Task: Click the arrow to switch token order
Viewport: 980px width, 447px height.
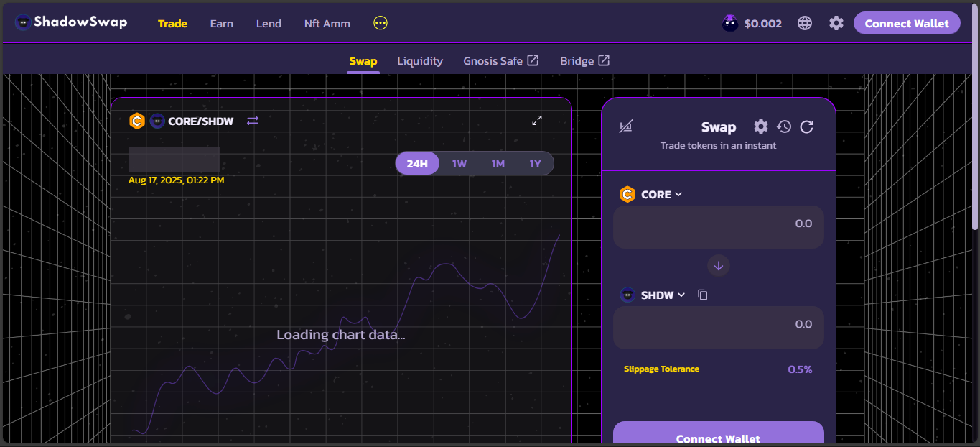Action: tap(718, 265)
